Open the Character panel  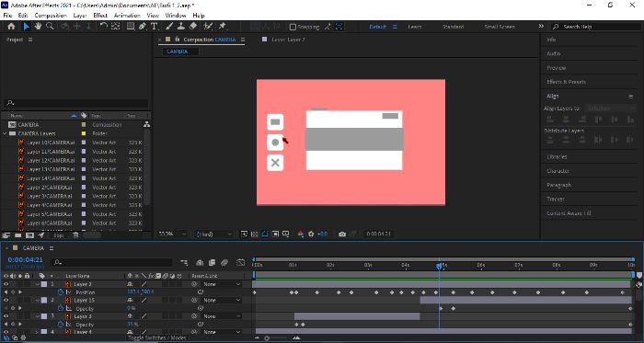(x=558, y=171)
